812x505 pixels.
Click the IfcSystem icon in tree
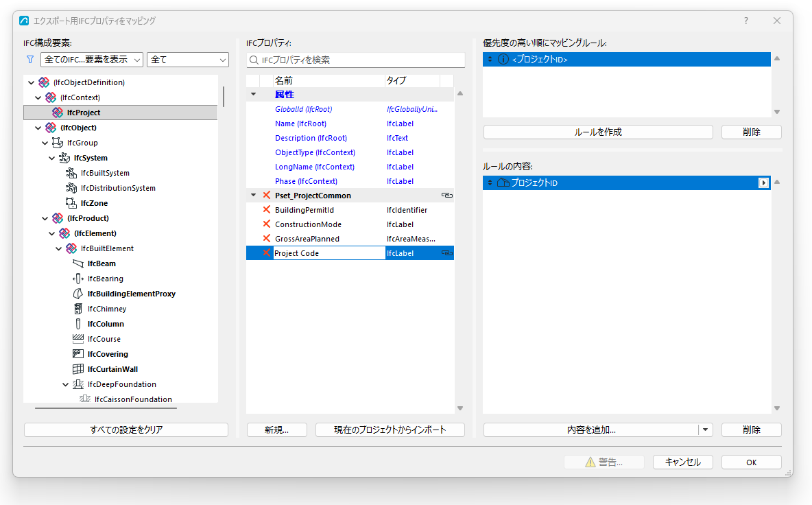click(x=64, y=157)
